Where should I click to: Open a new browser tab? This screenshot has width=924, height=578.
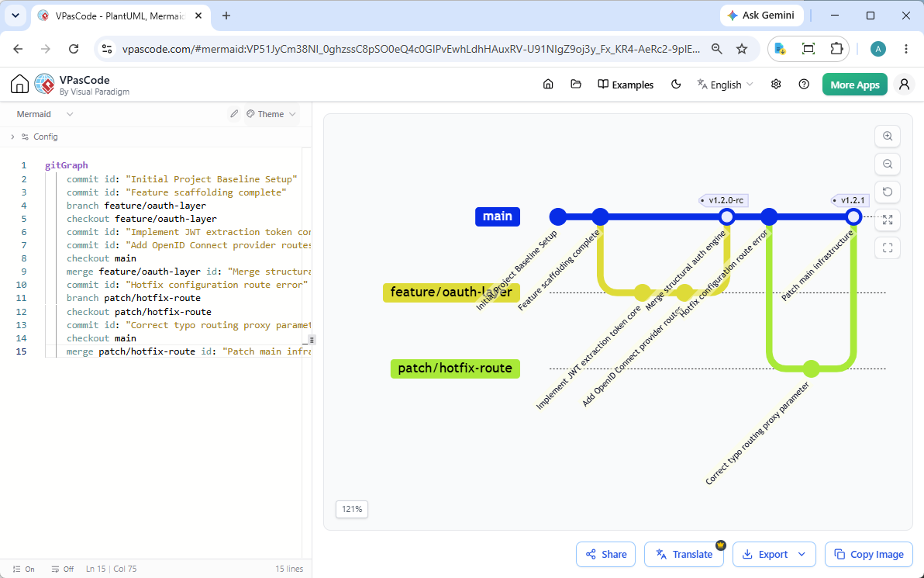[x=226, y=16]
